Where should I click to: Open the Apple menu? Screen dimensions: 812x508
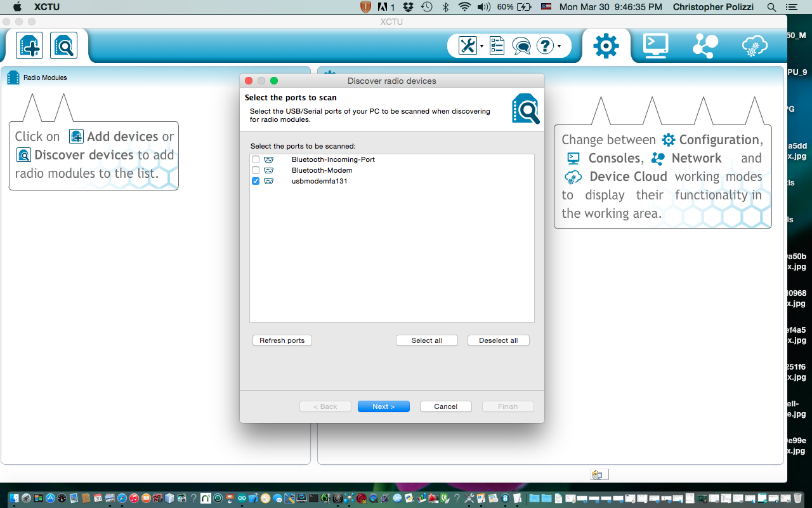pyautogui.click(x=17, y=7)
